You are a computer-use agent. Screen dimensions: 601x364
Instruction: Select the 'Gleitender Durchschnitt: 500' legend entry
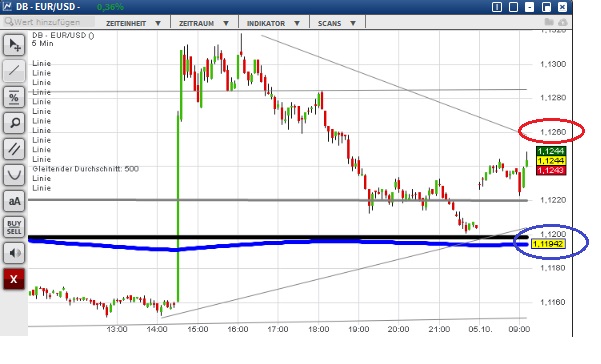[85, 169]
